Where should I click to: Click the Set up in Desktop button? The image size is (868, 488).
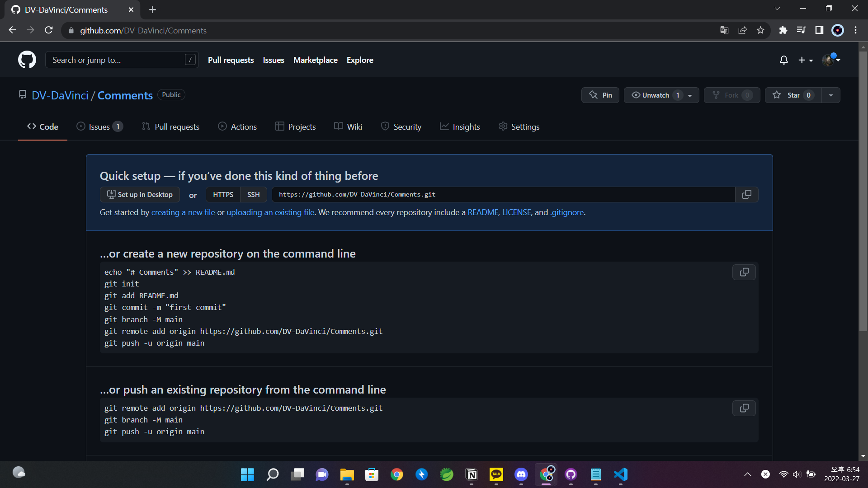140,195
